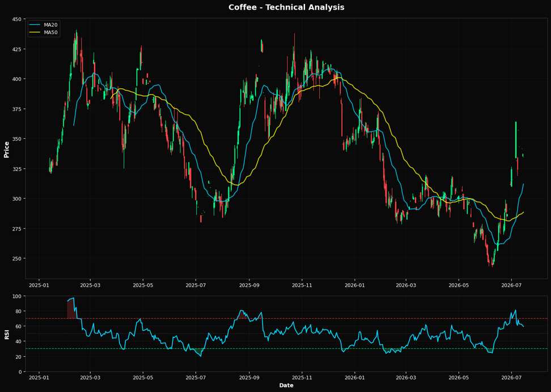Click the 80 RSI tick label

[x=19, y=311]
